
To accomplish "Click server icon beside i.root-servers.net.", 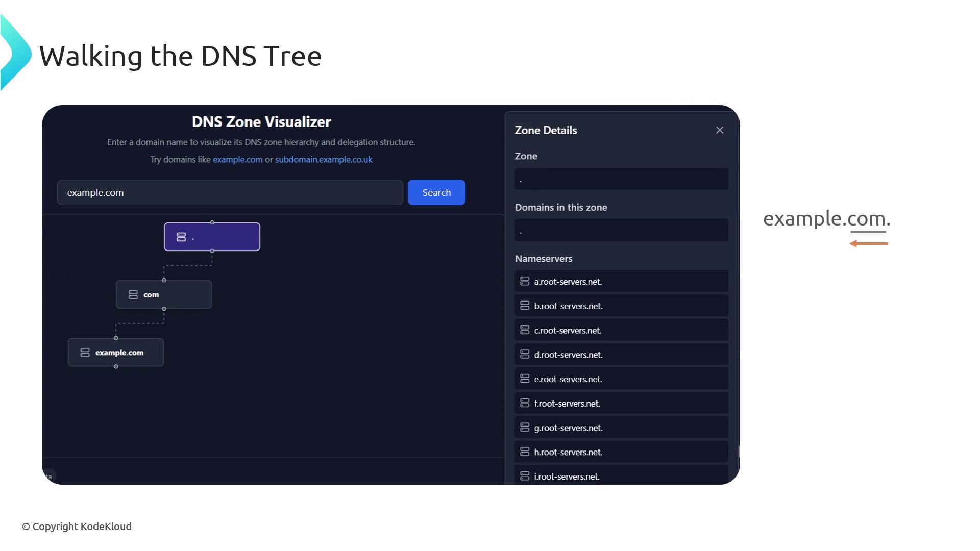I will [x=525, y=476].
